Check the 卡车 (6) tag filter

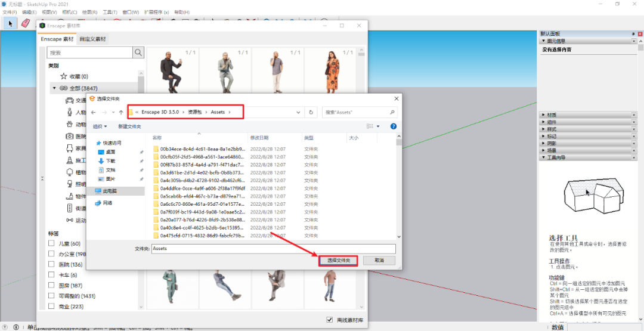coord(52,275)
